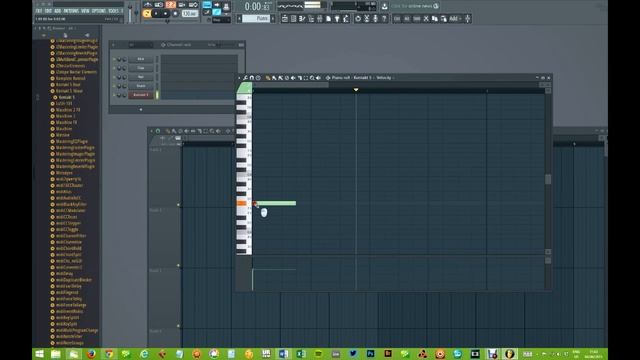
Task: Open the VIEW menu
Action: [x=85, y=11]
